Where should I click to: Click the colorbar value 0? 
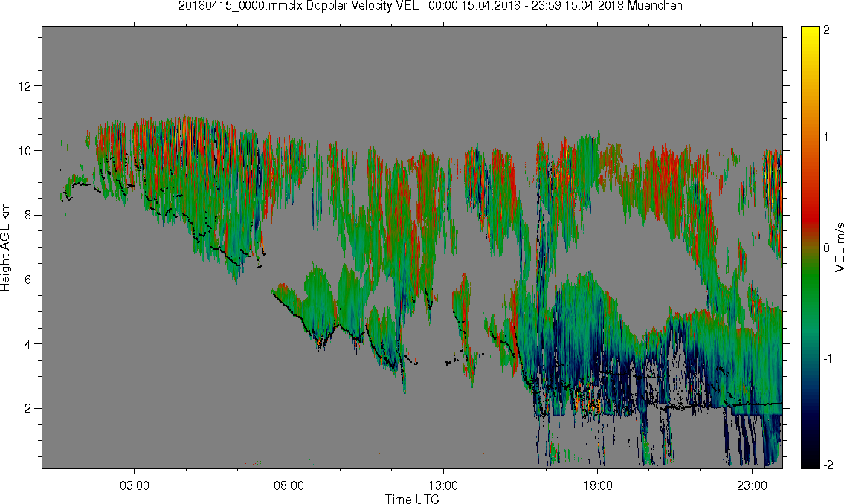tap(826, 248)
